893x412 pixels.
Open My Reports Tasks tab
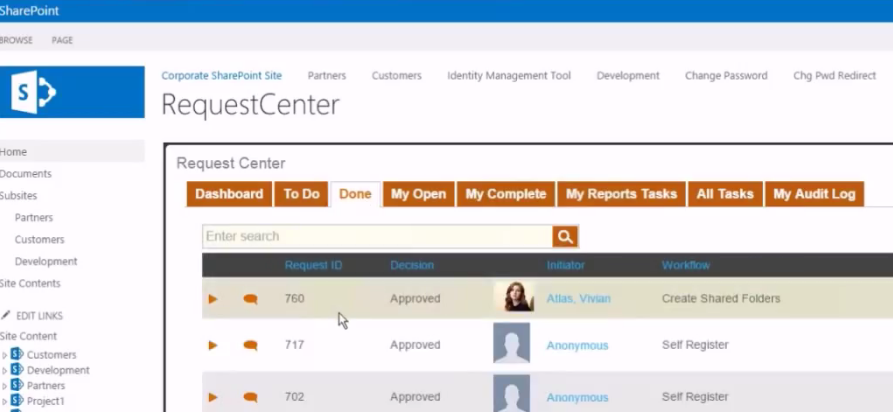[621, 194]
